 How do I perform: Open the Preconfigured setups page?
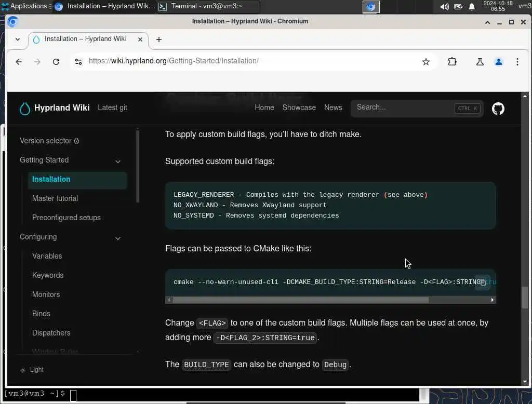66,218
